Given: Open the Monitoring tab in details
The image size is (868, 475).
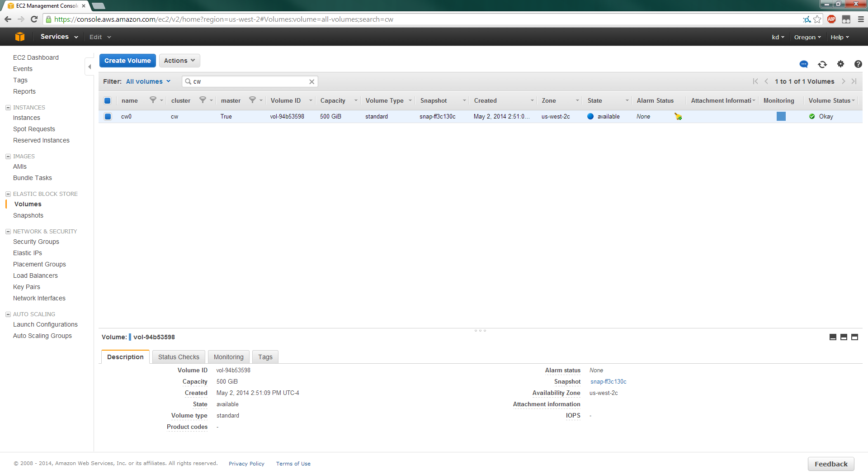Looking at the screenshot, I should coord(228,357).
